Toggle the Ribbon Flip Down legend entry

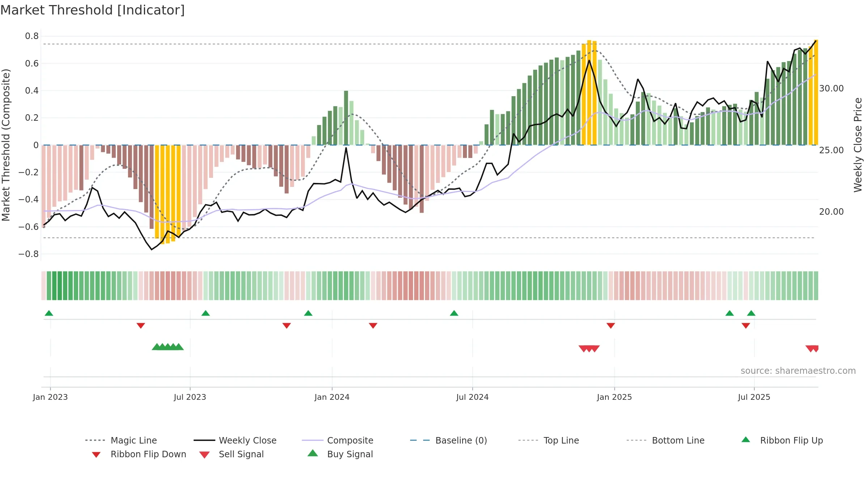pyautogui.click(x=139, y=454)
